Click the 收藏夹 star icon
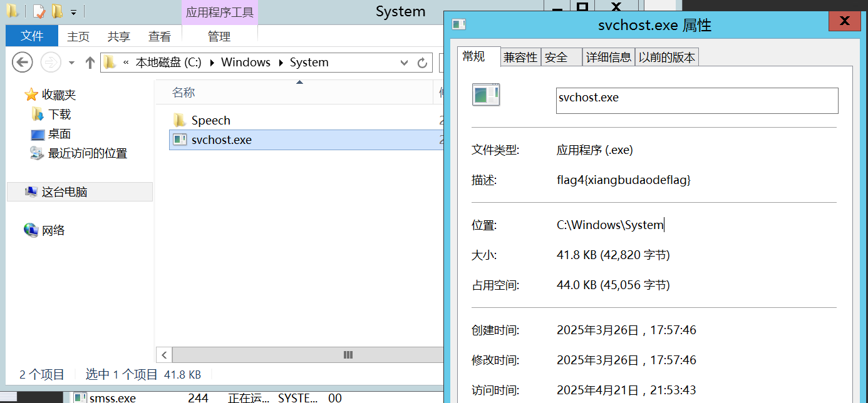 [31, 95]
